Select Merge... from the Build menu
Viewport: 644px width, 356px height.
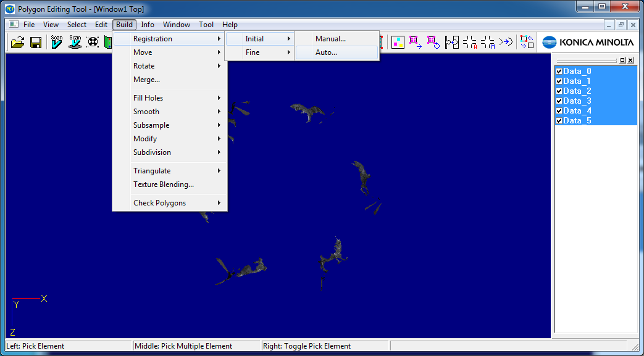pos(147,80)
